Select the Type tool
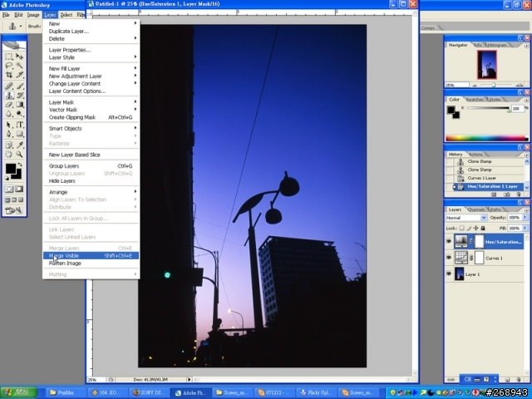This screenshot has width=532, height=399. [20, 125]
